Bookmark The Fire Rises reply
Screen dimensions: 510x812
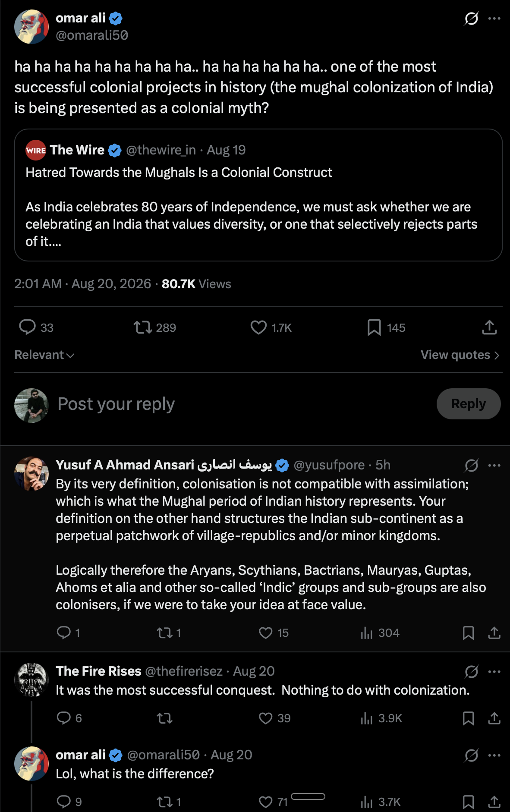pyautogui.click(x=468, y=718)
